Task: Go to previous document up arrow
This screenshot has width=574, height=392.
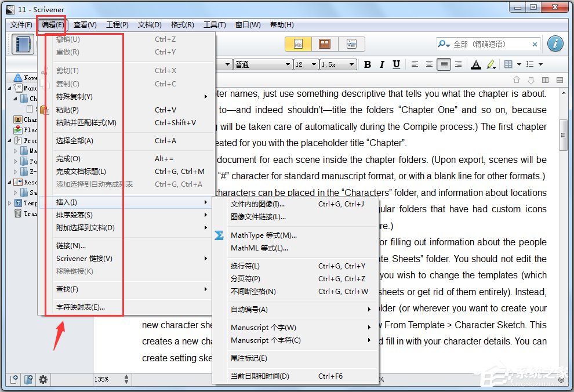Action: pos(517,80)
